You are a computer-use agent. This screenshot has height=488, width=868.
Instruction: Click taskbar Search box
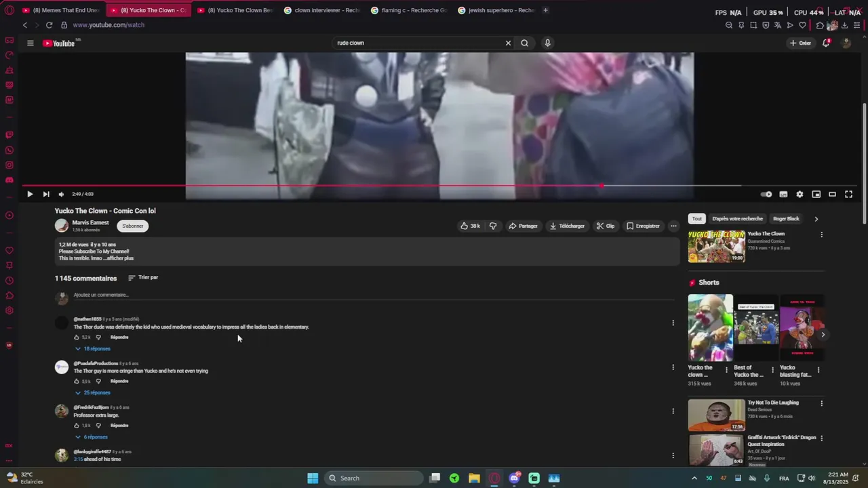click(x=373, y=478)
